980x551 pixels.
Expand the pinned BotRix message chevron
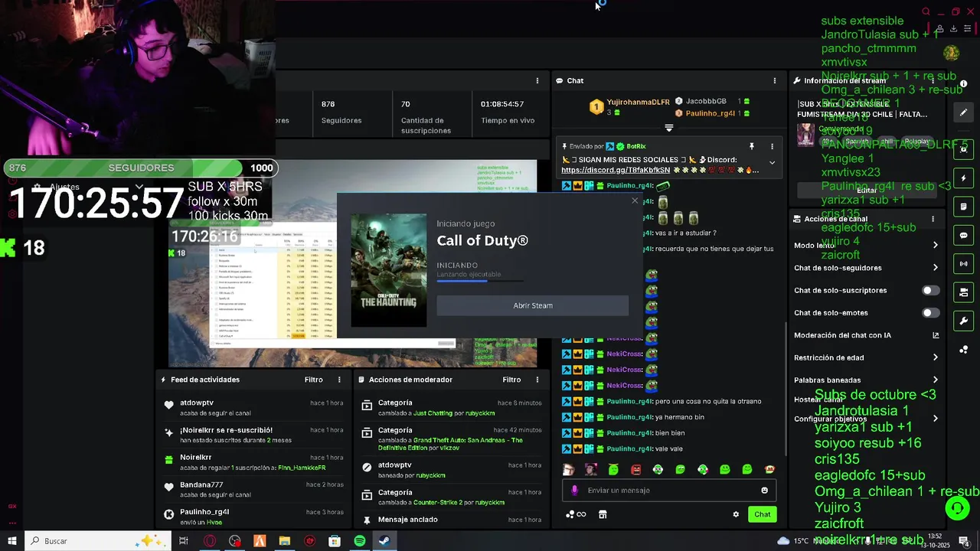pyautogui.click(x=772, y=162)
